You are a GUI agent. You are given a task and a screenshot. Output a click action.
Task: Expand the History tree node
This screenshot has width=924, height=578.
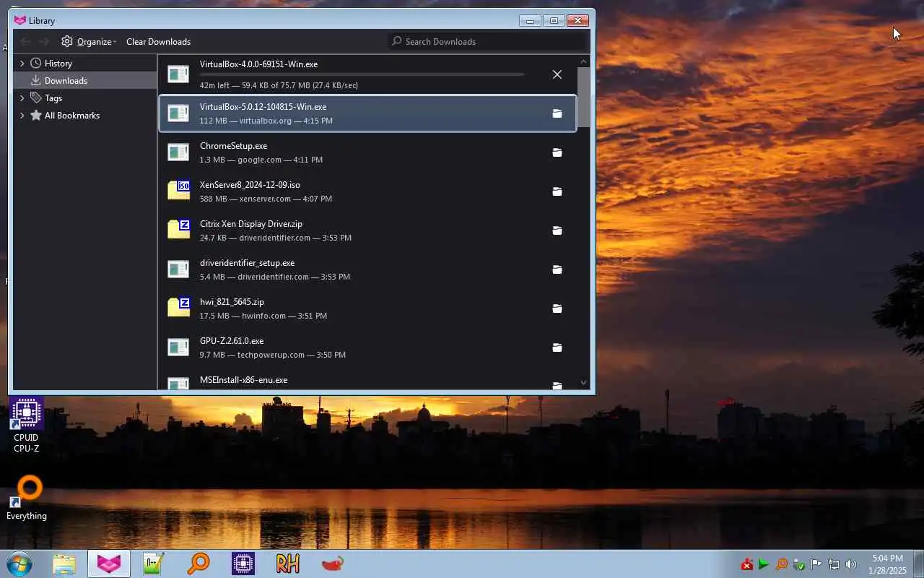(22, 64)
